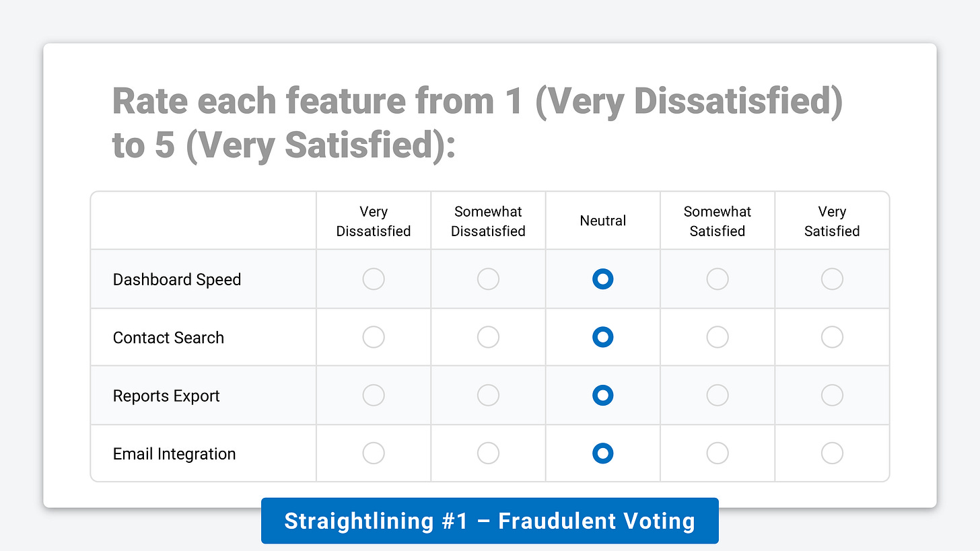Choose Somewhat Satisfied for Dashboard Speed
The height and width of the screenshot is (551, 980).
point(717,279)
